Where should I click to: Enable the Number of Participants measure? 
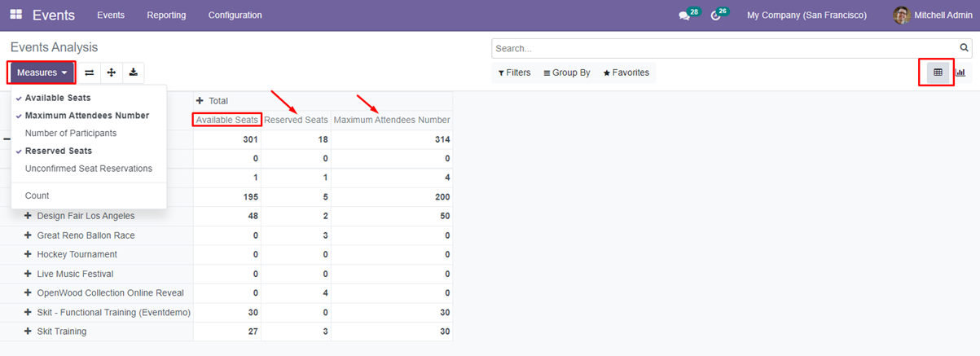tap(70, 133)
